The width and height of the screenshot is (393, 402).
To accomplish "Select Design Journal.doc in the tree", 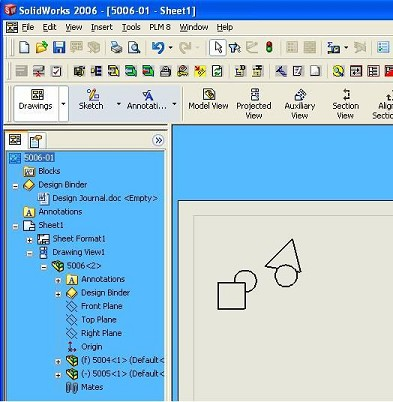I will tap(105, 198).
